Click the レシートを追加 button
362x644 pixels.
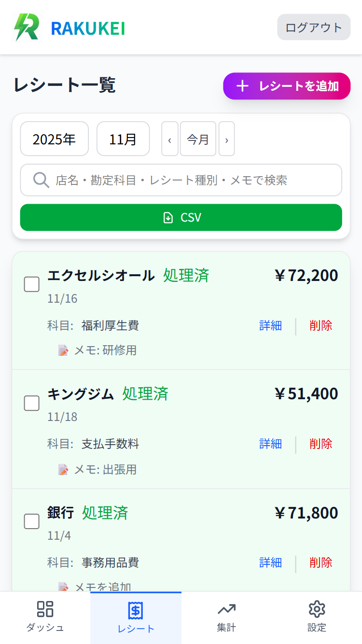(x=287, y=86)
